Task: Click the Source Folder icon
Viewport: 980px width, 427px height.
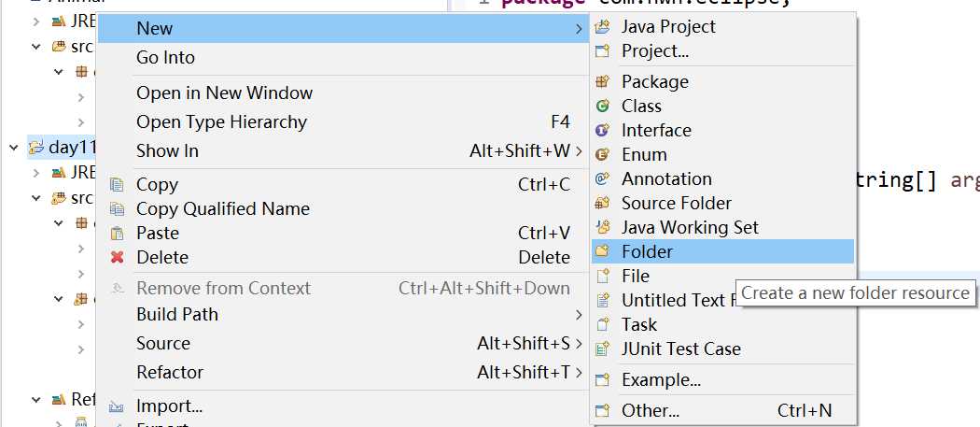Action: coord(603,204)
